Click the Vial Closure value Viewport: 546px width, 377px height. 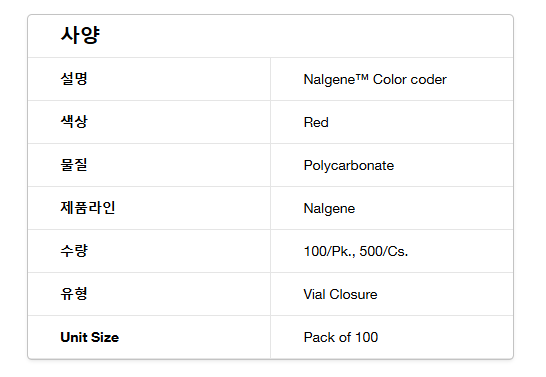coord(340,294)
